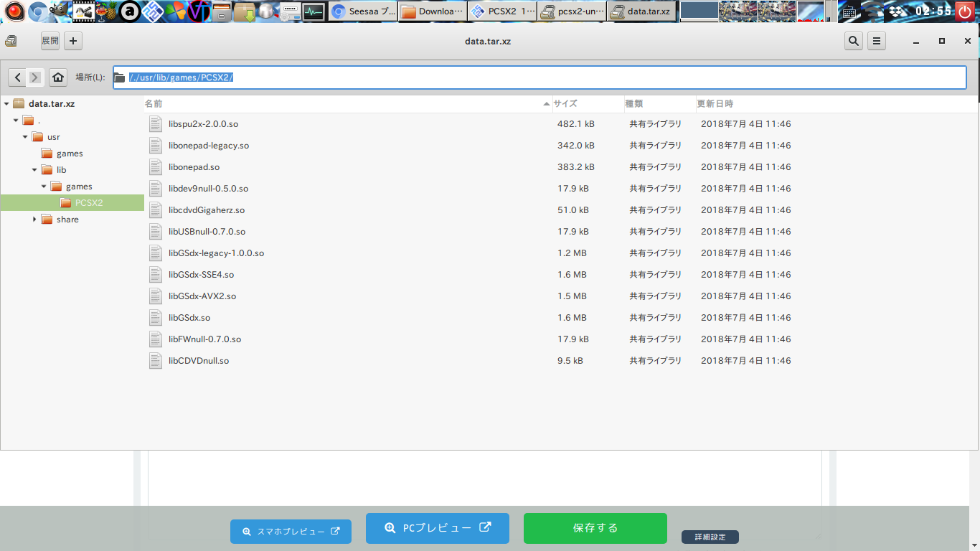
Task: Select the libGSdx-AVX2.so file icon
Action: point(156,296)
